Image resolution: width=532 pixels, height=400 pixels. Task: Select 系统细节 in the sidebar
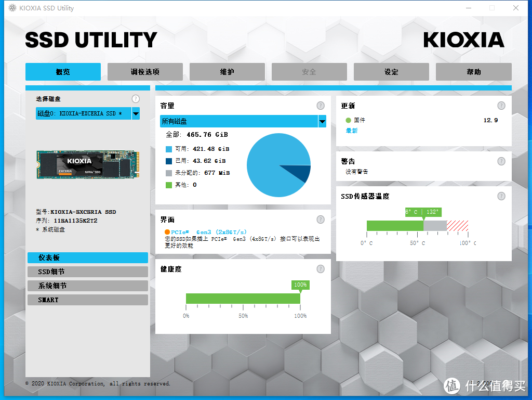[x=87, y=286]
